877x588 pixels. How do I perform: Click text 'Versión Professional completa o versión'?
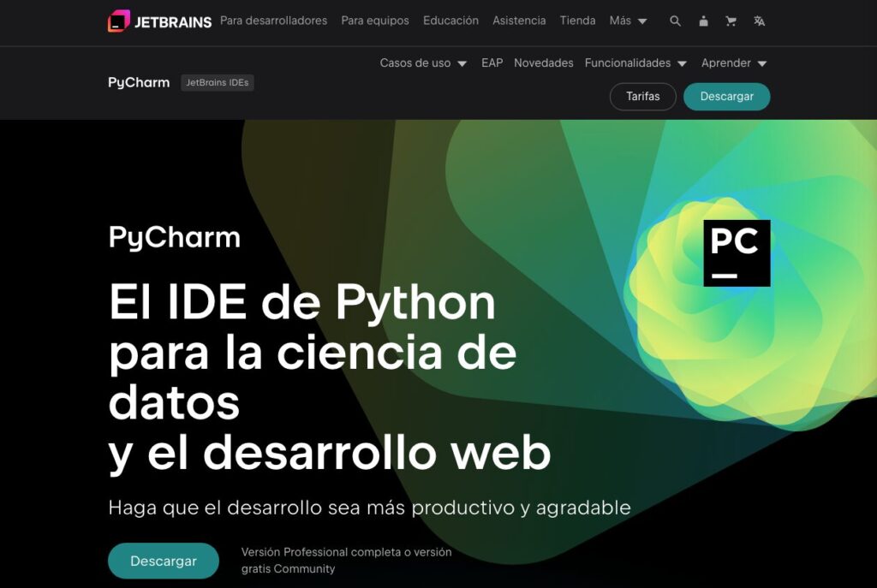pyautogui.click(x=346, y=552)
